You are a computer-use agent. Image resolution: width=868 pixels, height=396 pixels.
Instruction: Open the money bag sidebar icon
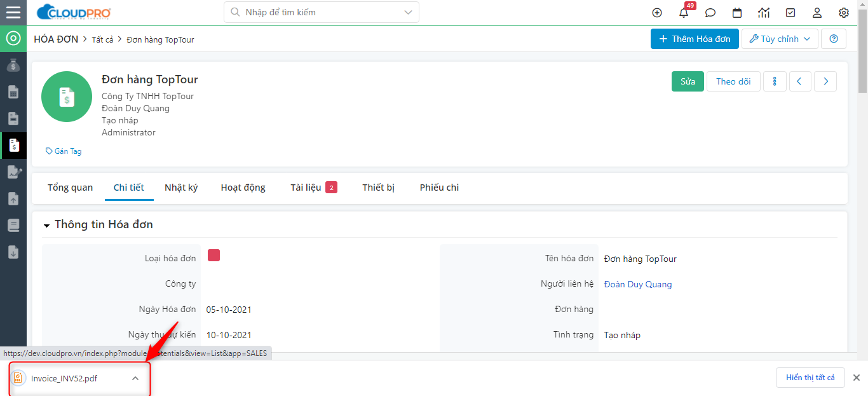13,65
